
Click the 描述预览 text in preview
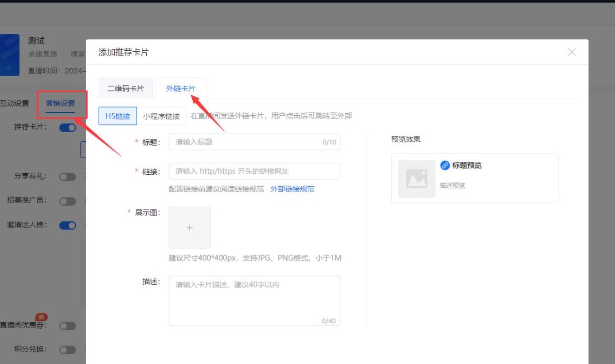[452, 185]
